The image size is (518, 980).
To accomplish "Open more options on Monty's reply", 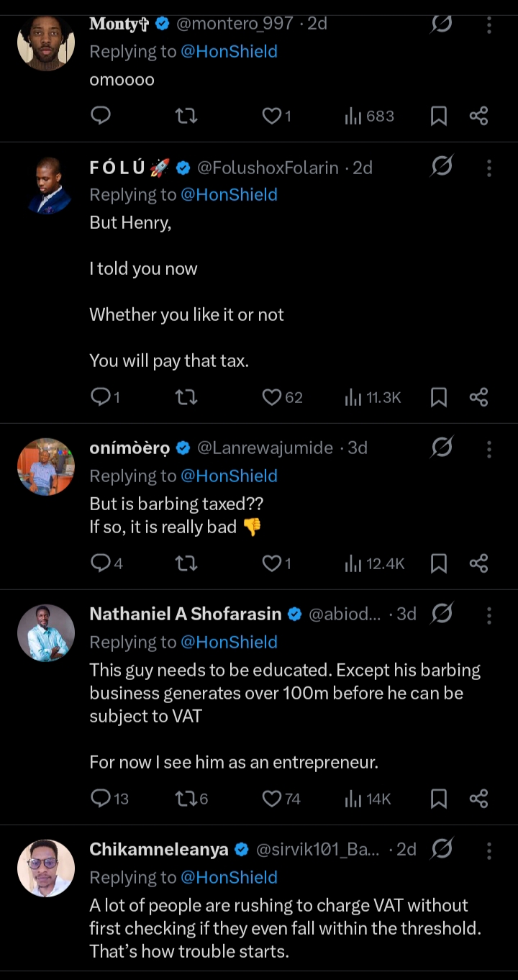I will click(x=489, y=25).
